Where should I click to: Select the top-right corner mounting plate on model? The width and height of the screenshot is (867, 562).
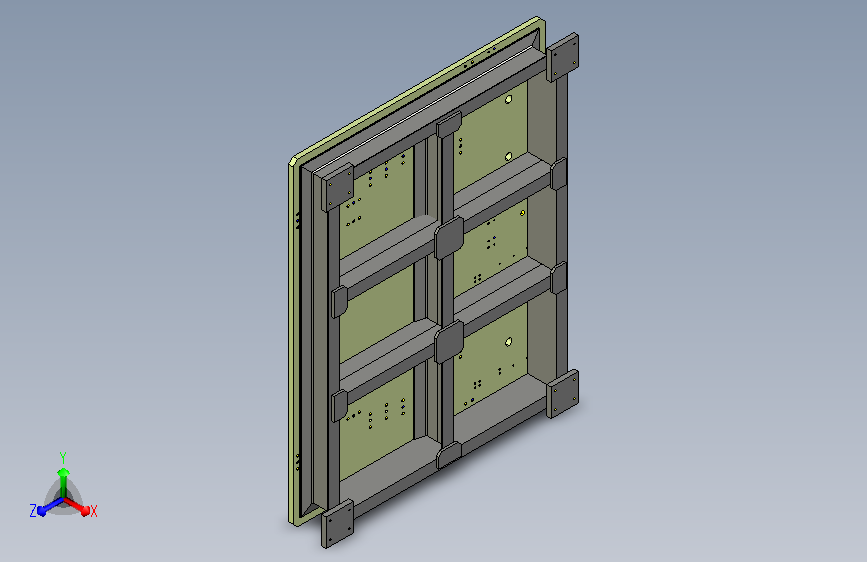(x=563, y=57)
